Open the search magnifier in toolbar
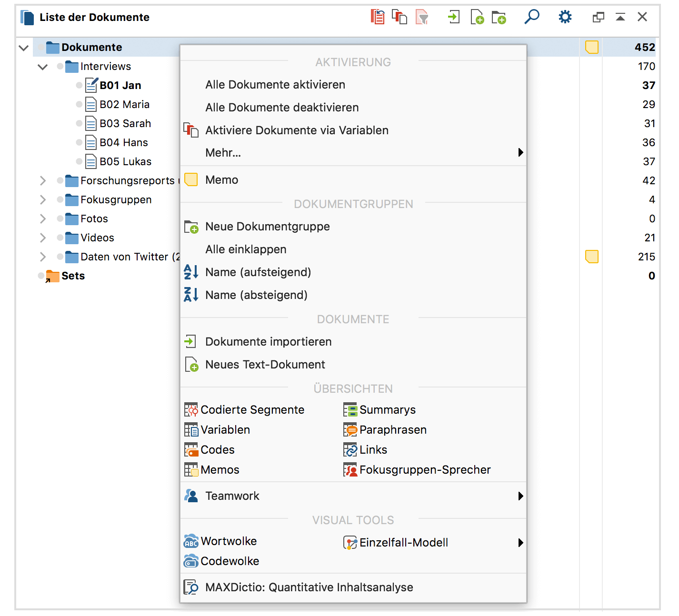This screenshot has height=616, width=679. [531, 17]
